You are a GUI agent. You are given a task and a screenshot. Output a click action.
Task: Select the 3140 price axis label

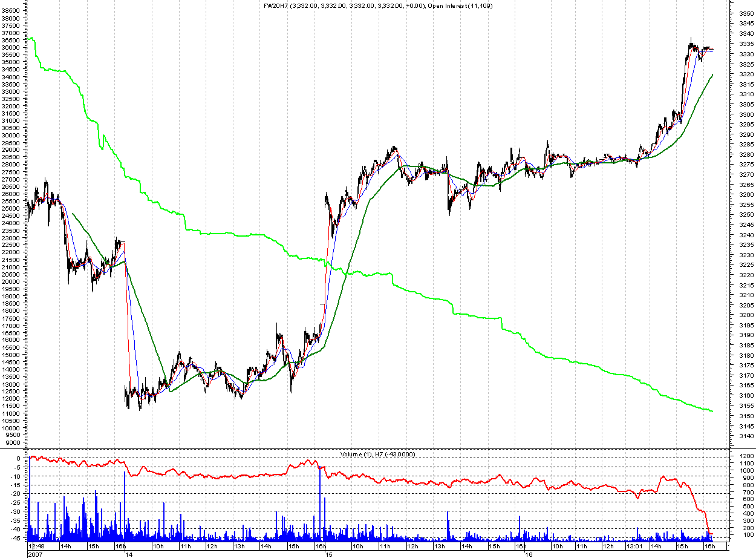tap(746, 436)
